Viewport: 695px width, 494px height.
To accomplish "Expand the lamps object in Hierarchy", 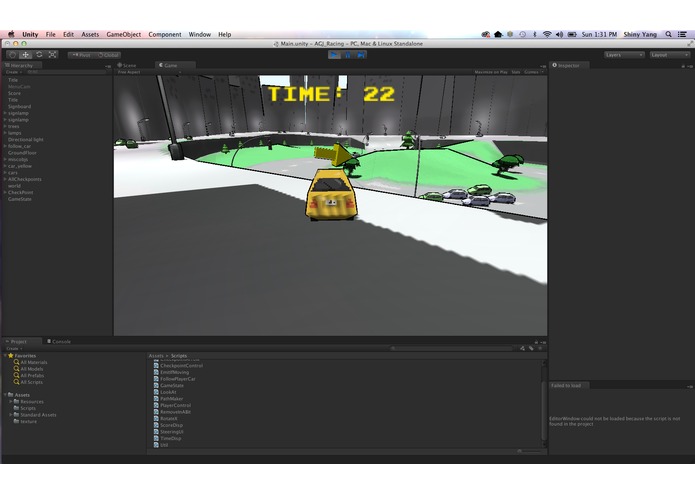I will pos(5,133).
